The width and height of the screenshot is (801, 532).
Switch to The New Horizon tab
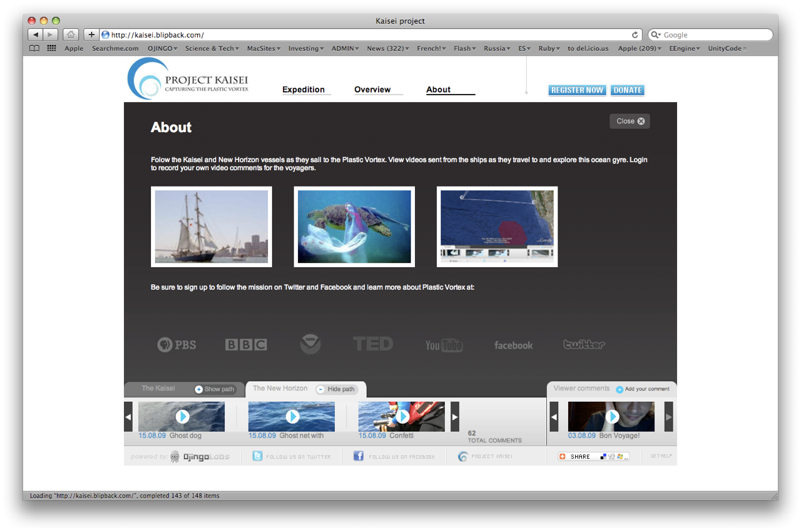[280, 389]
